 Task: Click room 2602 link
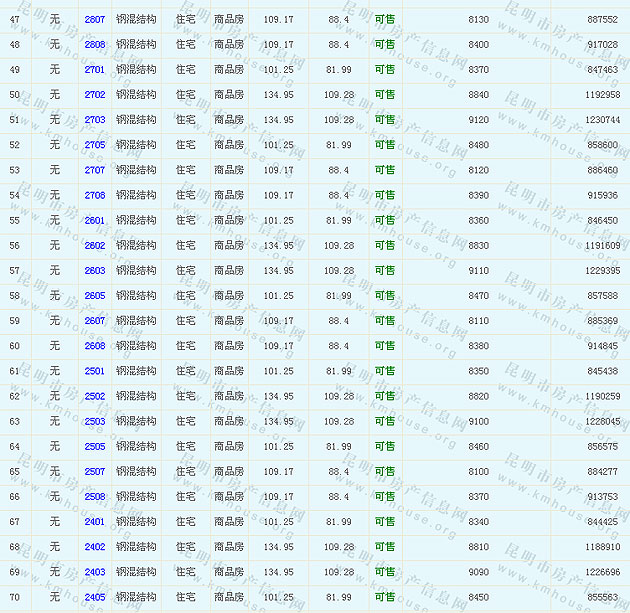tap(95, 245)
